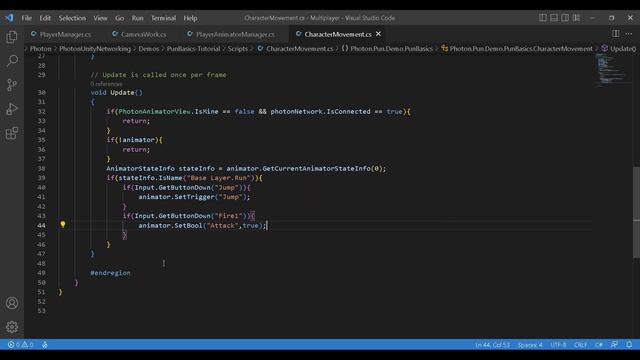The width and height of the screenshot is (640, 360).
Task: Click the C# language mode indicator
Action: click(598, 345)
